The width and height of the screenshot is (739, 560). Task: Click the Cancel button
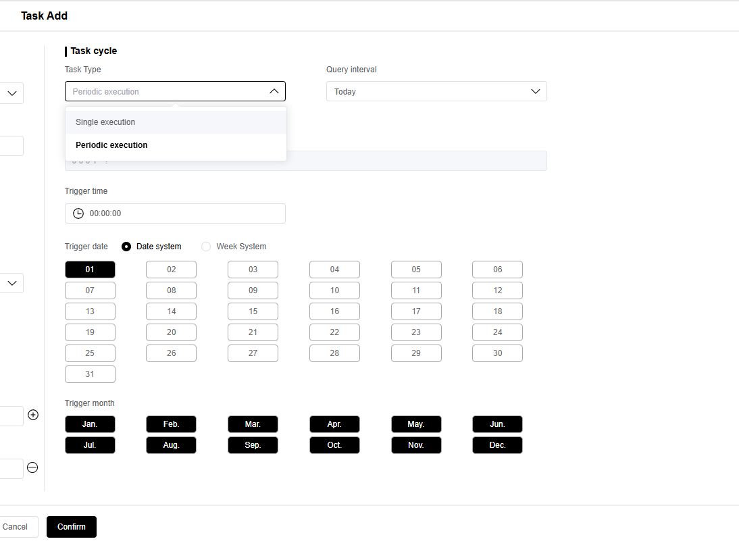coord(16,527)
